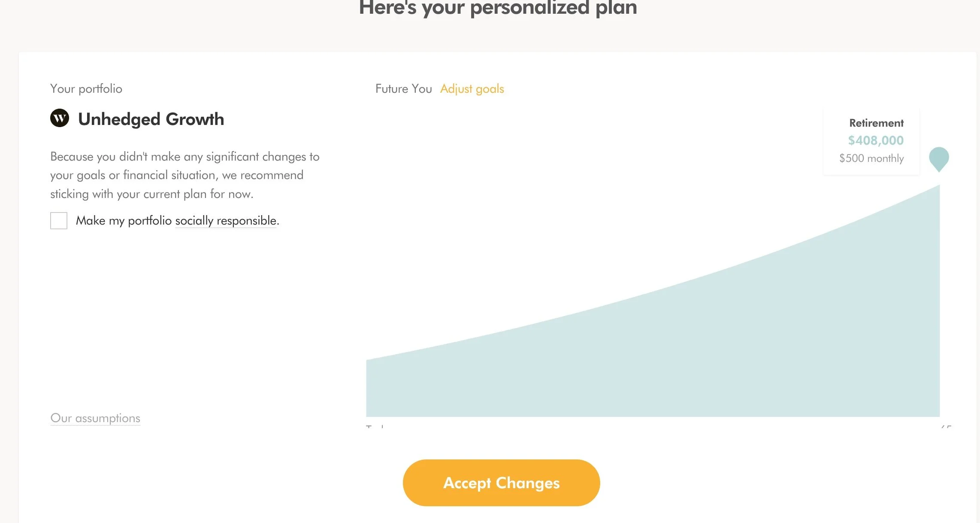
Task: Click the Your portfolio label
Action: 86,89
